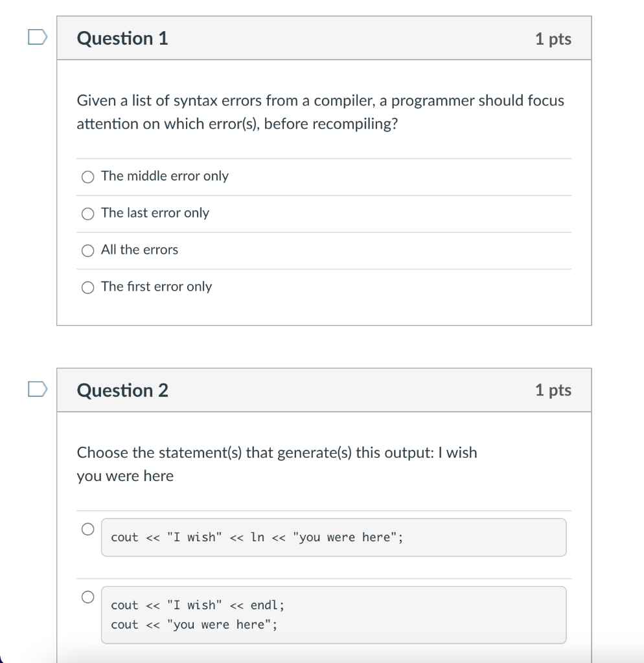The height and width of the screenshot is (663, 644).
Task: Click the "All the errors" answer label
Action: click(x=139, y=250)
